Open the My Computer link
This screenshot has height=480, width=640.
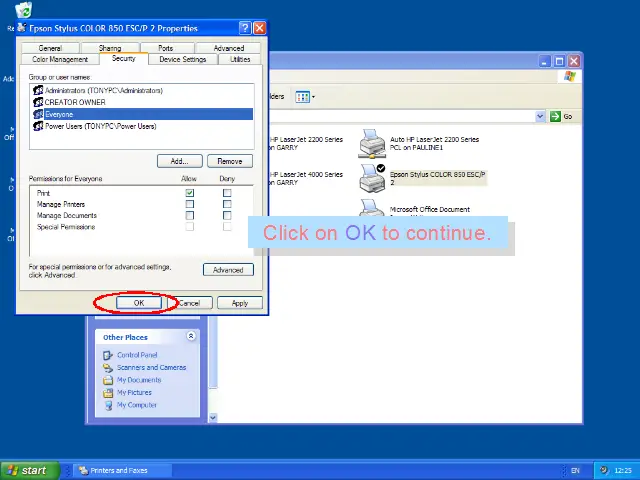click(137, 405)
